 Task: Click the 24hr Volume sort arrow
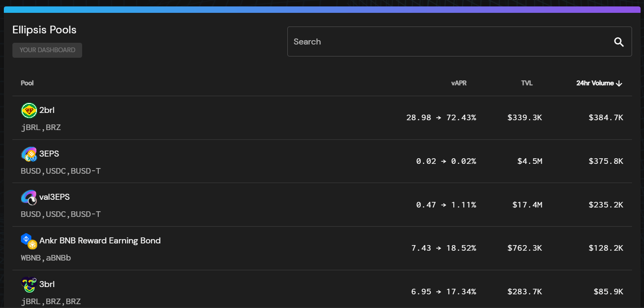[x=619, y=83]
